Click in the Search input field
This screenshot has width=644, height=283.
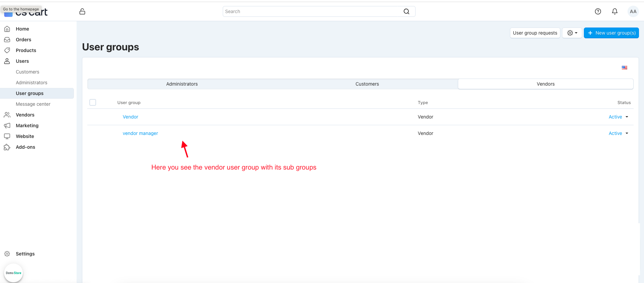(x=312, y=11)
